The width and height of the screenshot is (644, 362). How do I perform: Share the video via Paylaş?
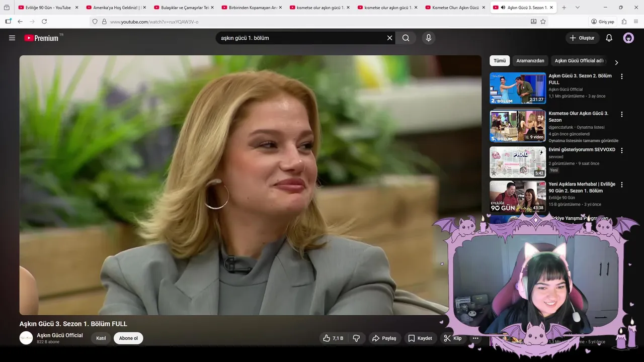tap(384, 338)
